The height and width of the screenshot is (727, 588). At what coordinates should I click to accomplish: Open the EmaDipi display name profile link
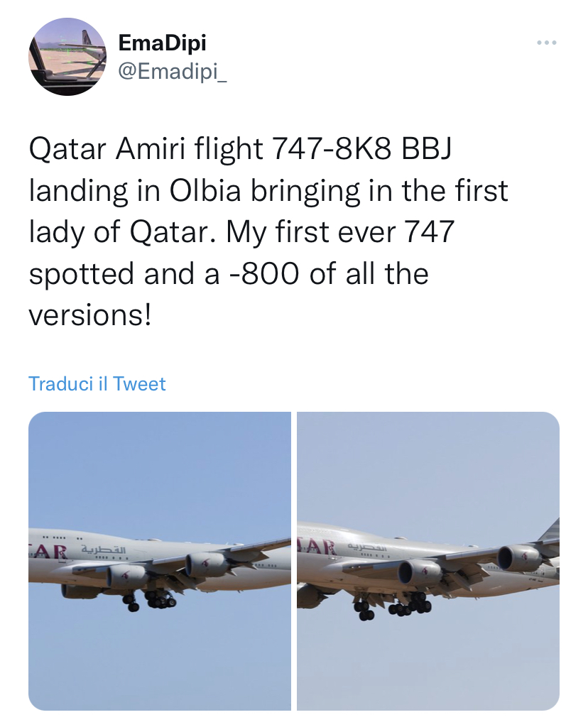[x=162, y=43]
